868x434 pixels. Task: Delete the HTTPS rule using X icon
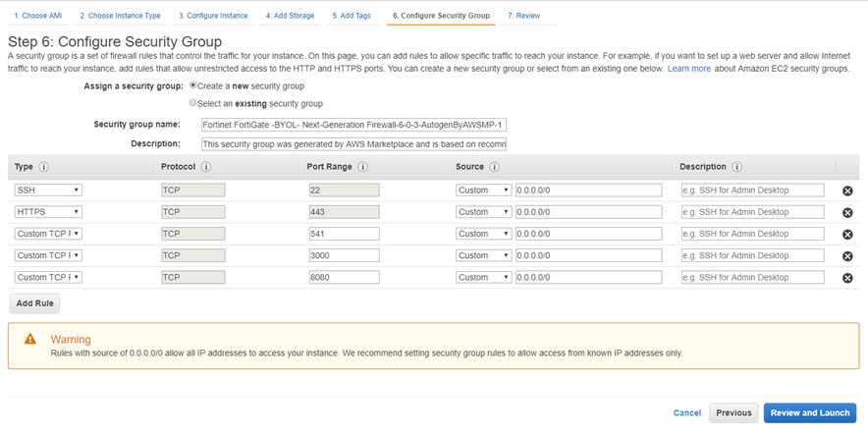point(847,212)
